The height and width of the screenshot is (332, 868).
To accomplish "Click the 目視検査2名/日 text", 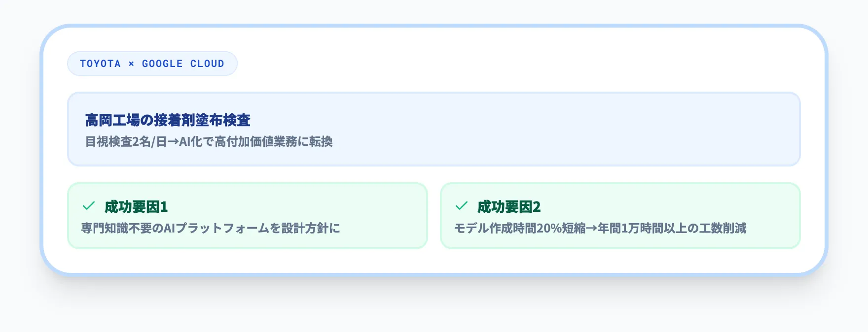I will pyautogui.click(x=126, y=142).
